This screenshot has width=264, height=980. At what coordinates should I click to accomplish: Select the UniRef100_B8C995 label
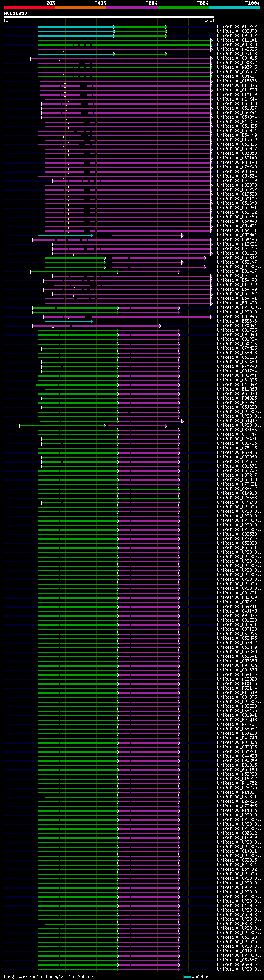(x=237, y=317)
